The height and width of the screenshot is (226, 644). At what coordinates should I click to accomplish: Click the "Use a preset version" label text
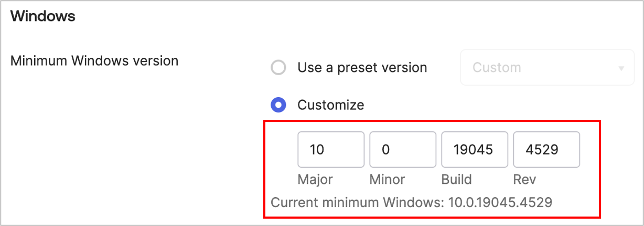(362, 68)
